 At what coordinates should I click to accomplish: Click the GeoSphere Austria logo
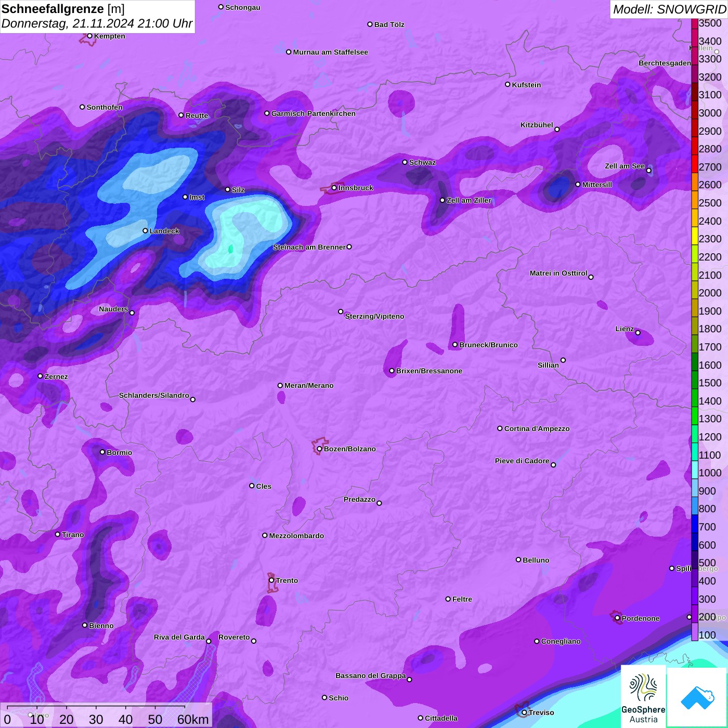[643, 696]
